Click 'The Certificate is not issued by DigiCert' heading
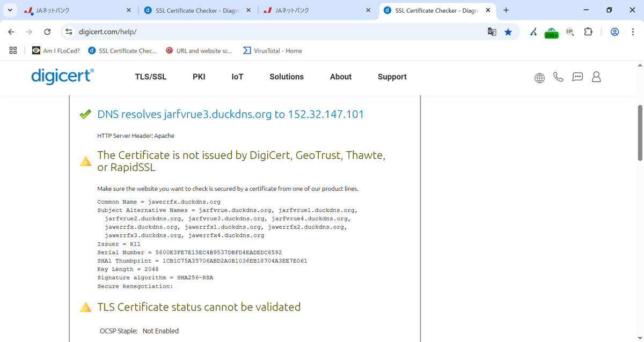This screenshot has height=342, width=644. [x=241, y=161]
